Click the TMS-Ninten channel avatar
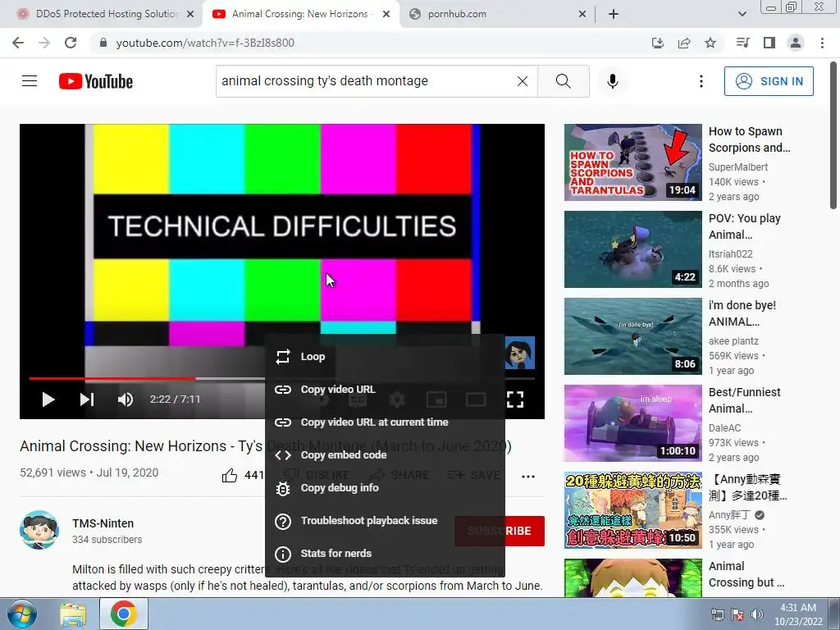840x630 pixels. click(39, 530)
